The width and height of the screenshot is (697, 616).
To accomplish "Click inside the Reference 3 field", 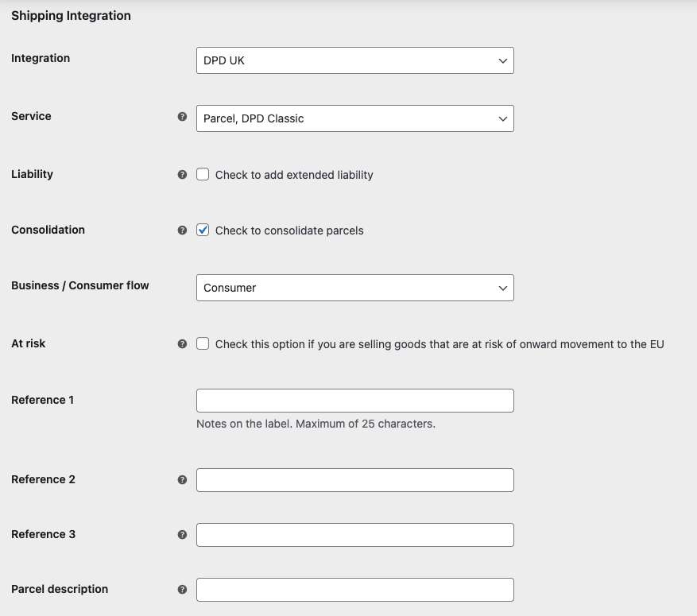I will pos(354,534).
